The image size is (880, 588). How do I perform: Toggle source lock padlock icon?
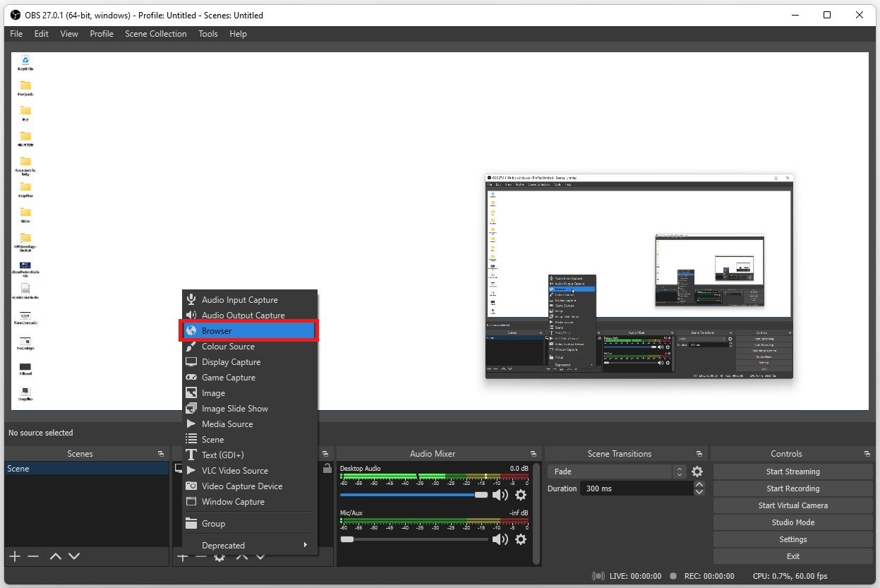point(327,469)
